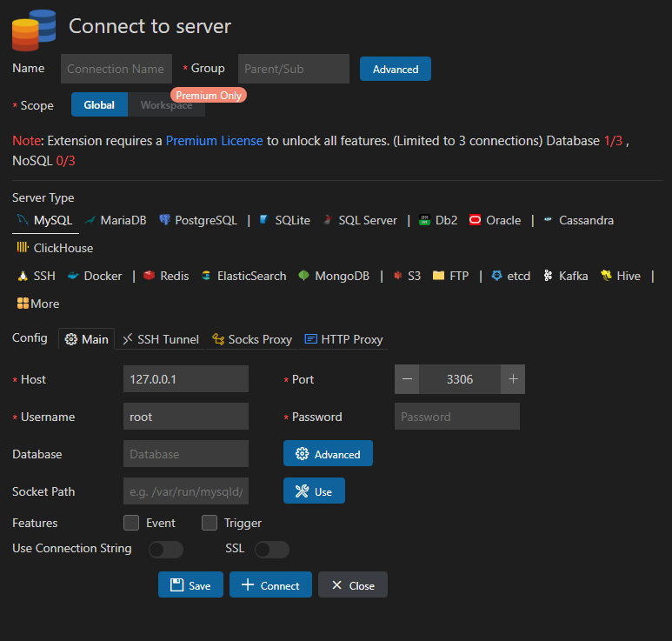The image size is (672, 641).
Task: Open Advanced settings next to Database field
Action: (328, 454)
